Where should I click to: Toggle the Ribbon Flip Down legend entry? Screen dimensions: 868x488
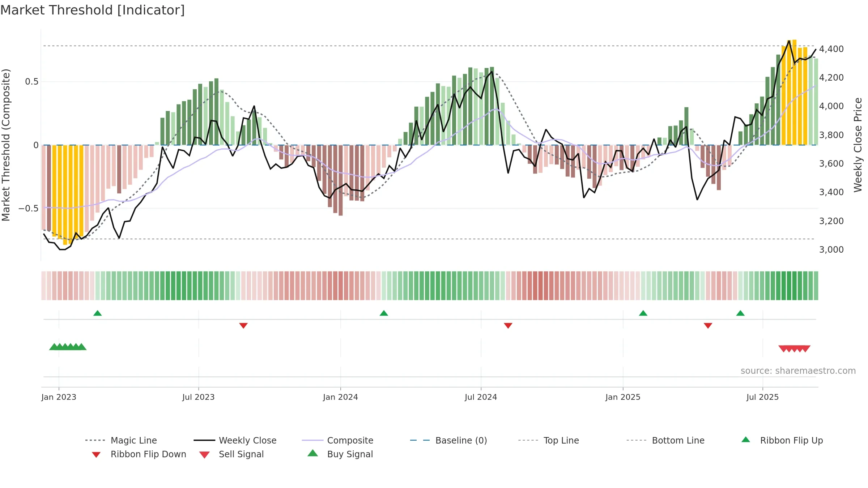139,454
